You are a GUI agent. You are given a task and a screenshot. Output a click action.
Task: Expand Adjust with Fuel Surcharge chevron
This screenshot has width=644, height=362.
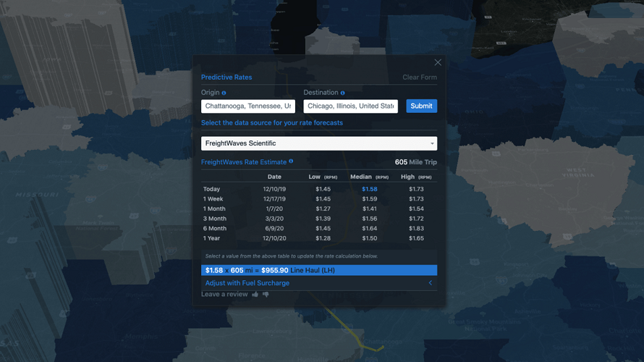point(431,282)
